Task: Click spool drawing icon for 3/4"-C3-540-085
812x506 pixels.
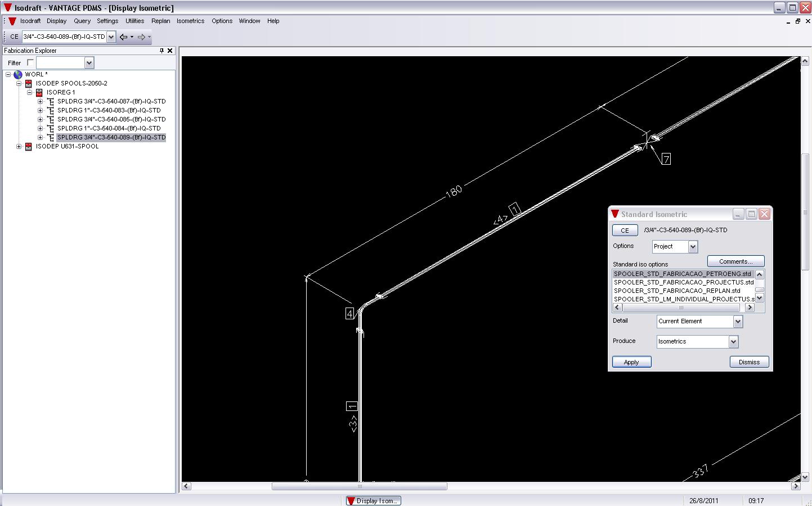Action: click(x=50, y=119)
